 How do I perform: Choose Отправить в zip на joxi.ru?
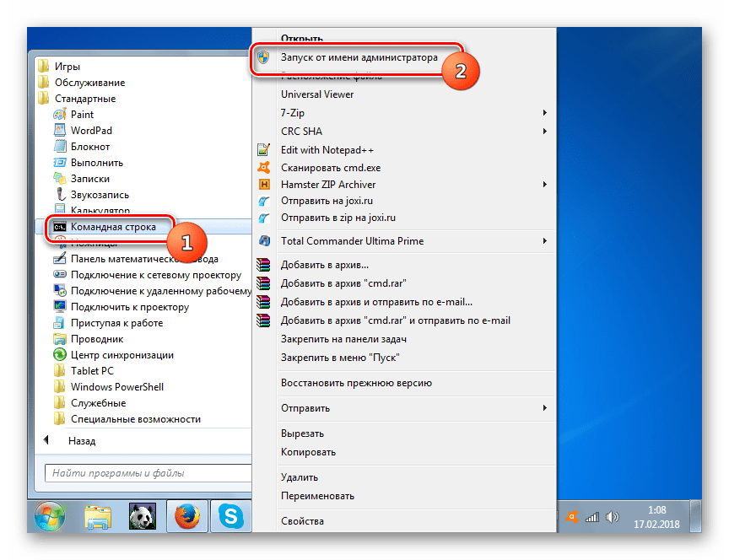point(338,218)
